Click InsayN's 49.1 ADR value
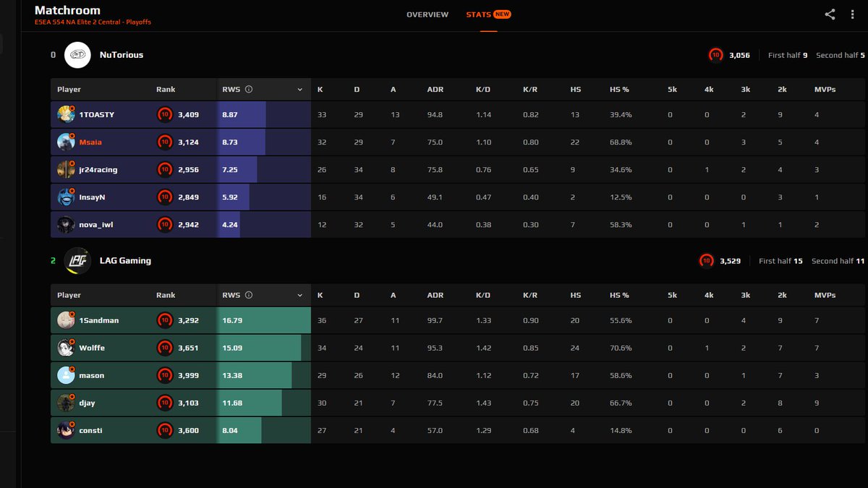868x488 pixels. (x=434, y=197)
